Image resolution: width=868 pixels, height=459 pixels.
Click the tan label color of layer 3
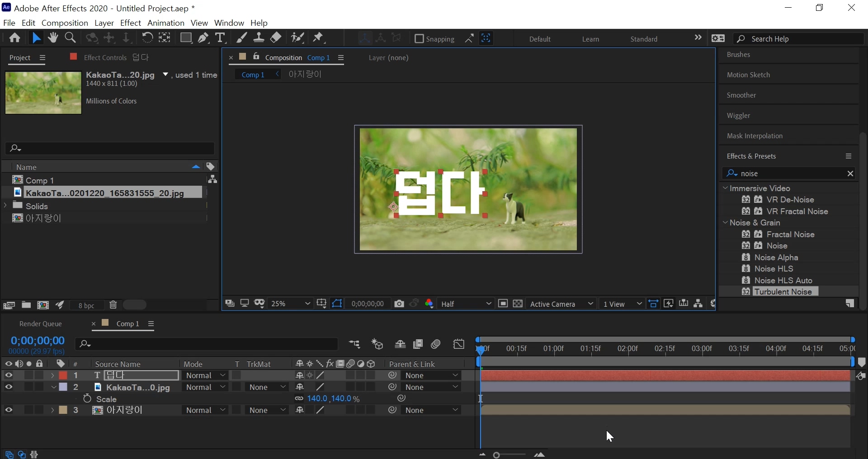63,410
